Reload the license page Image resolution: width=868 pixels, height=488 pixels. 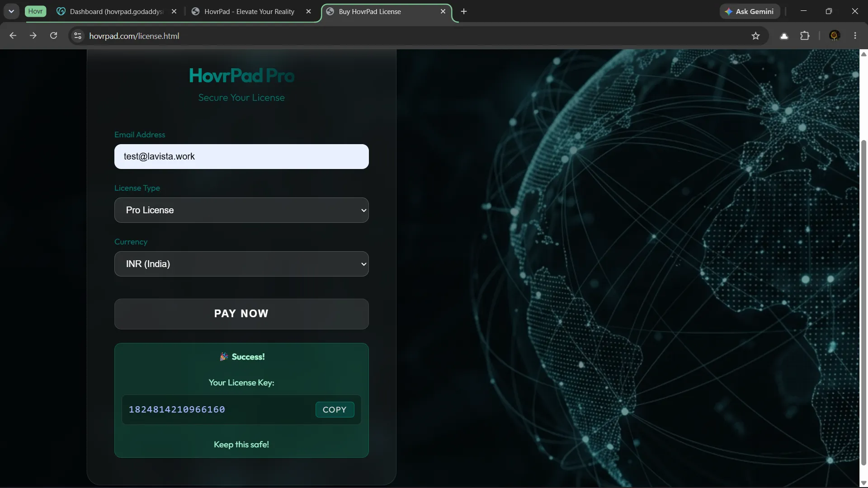click(53, 36)
